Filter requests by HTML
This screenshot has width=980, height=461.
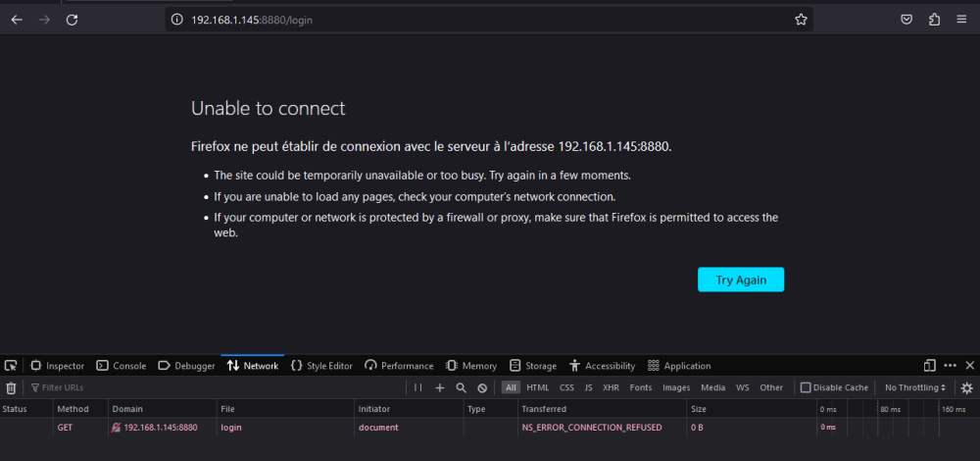(x=537, y=387)
